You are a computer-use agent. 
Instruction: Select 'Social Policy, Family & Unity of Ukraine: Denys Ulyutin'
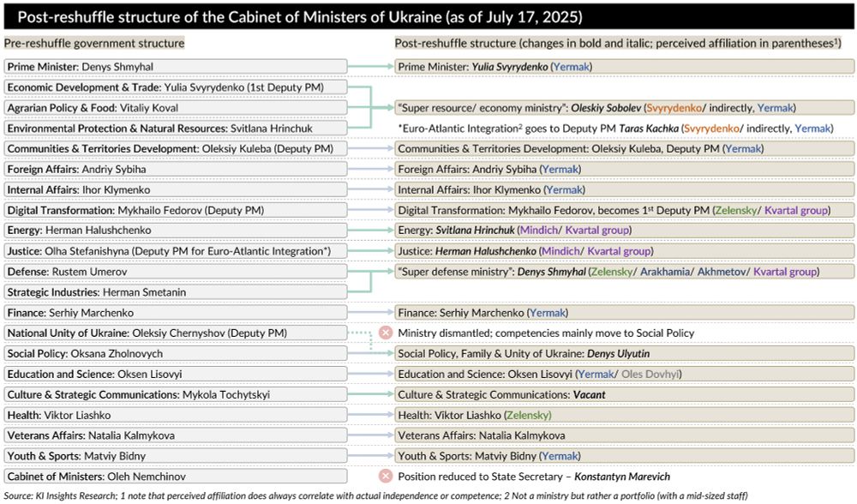coord(624,354)
